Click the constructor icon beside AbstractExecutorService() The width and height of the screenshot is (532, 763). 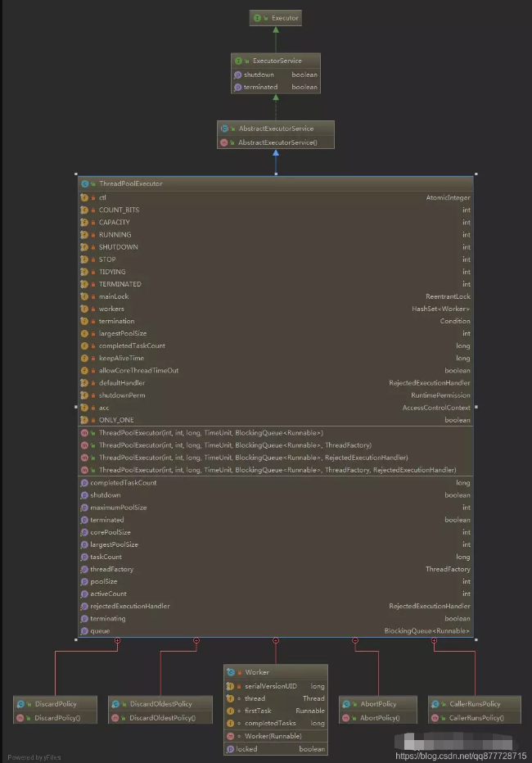click(224, 142)
